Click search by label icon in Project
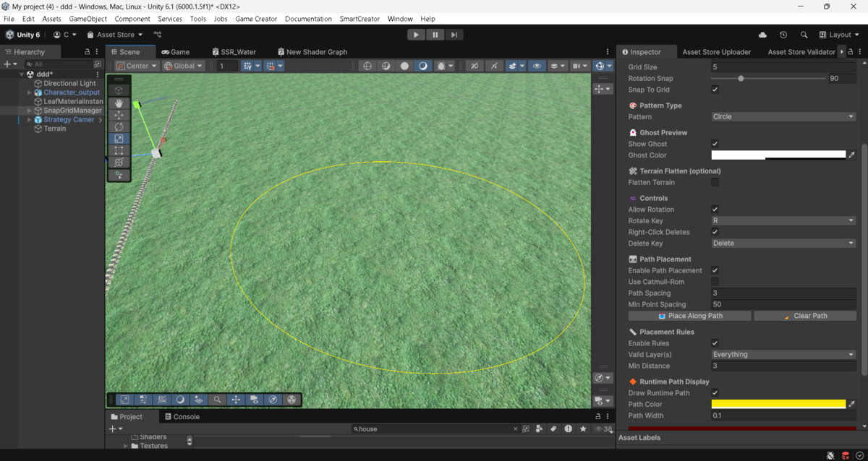 (x=553, y=429)
